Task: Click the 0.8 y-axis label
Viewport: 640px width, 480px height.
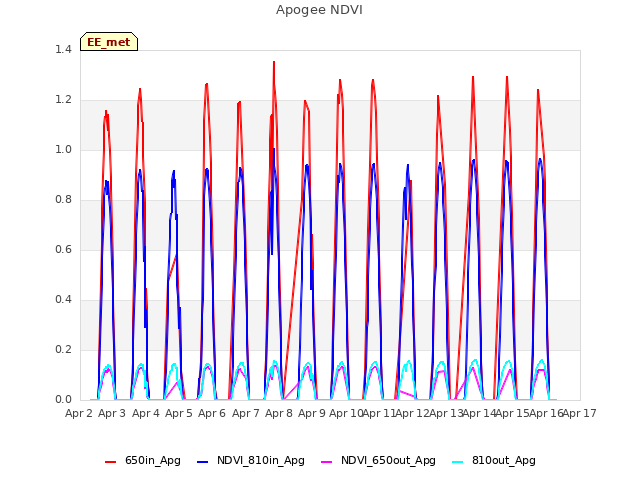Action: pyautogui.click(x=63, y=200)
